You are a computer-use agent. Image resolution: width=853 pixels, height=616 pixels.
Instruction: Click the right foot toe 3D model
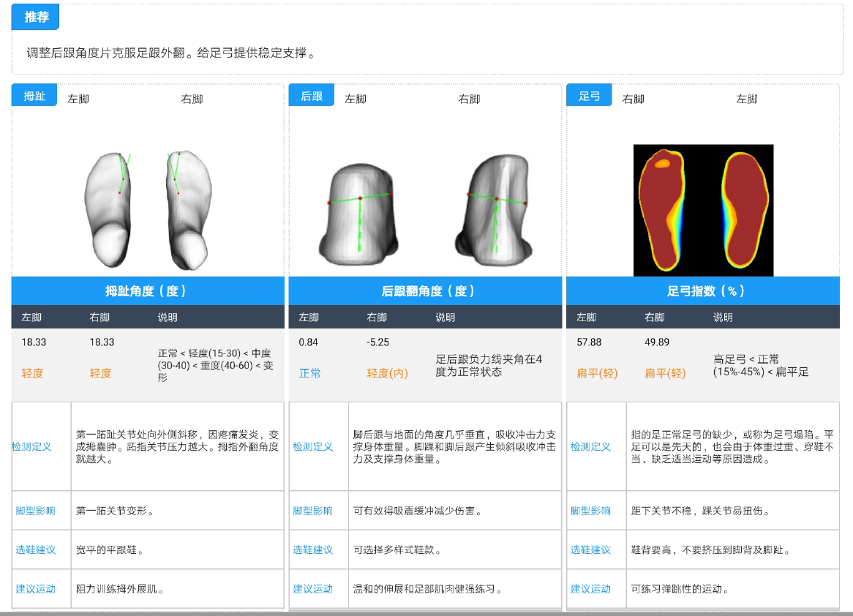click(188, 209)
